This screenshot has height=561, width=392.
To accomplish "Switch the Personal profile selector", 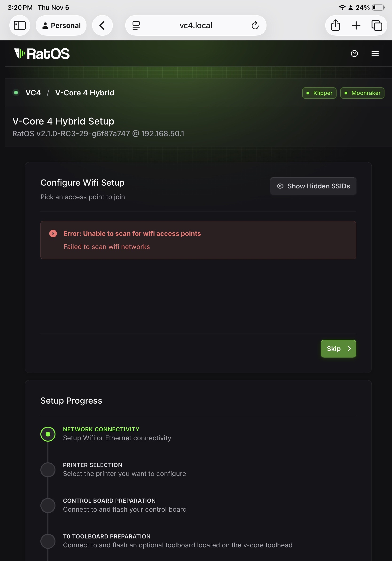I will pos(61,25).
